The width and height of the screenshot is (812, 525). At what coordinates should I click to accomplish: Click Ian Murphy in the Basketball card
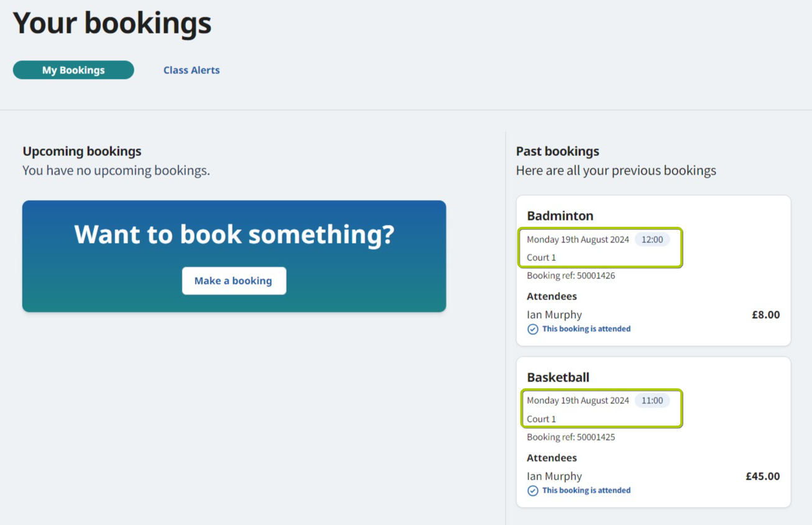[x=555, y=477]
